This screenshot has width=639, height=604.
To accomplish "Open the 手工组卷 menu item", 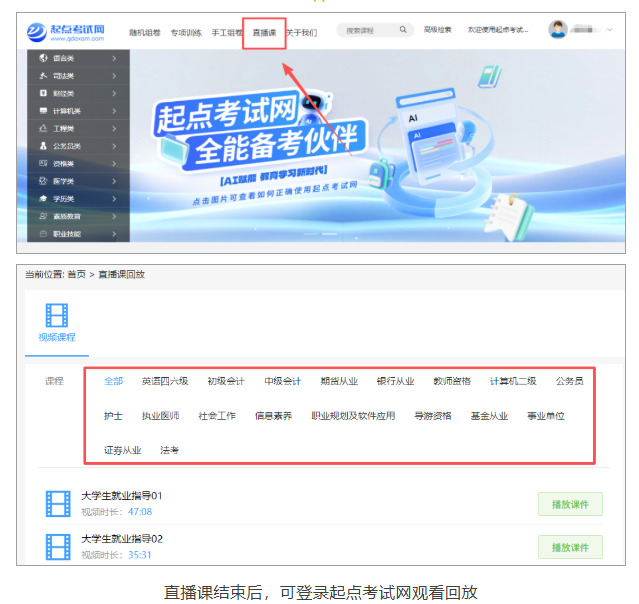I will (x=227, y=33).
